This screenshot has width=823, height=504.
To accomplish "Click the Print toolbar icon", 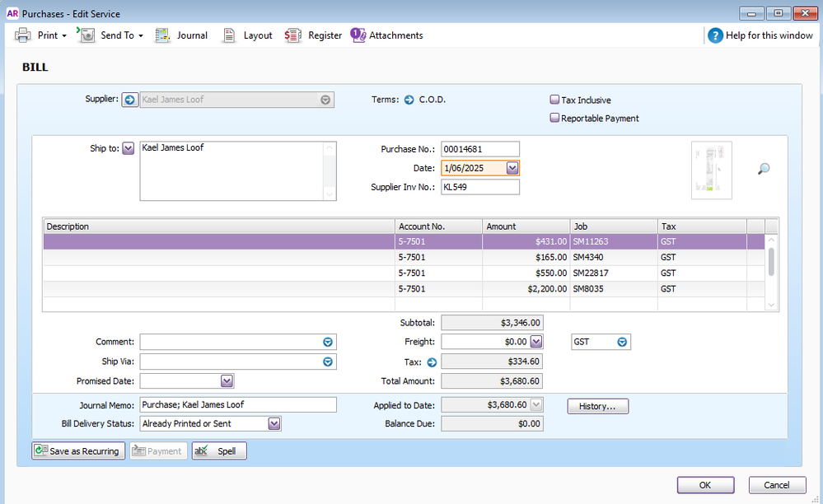I will coord(23,35).
